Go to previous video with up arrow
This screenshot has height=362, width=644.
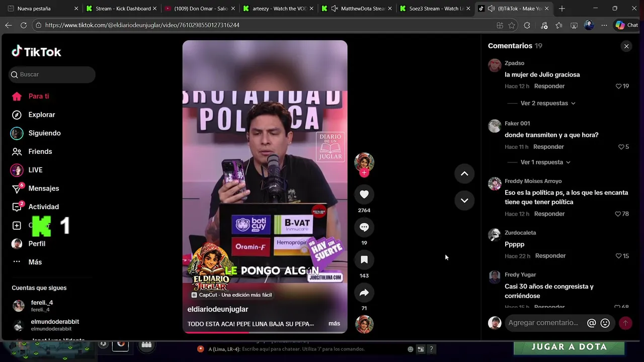[x=464, y=173]
